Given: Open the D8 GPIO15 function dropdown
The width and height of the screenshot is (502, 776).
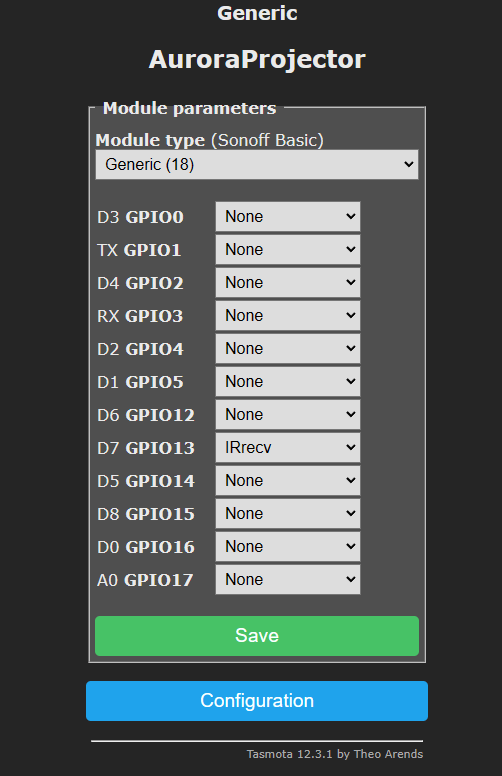Looking at the screenshot, I should [288, 513].
